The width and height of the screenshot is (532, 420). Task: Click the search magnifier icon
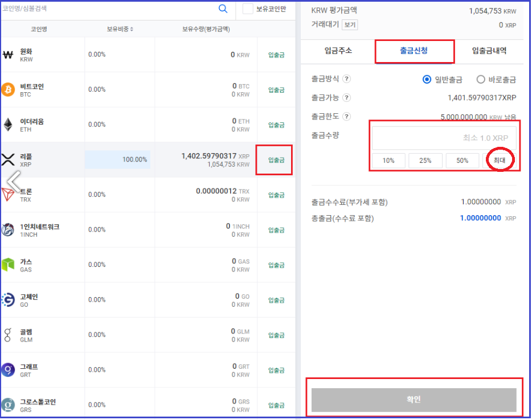223,9
